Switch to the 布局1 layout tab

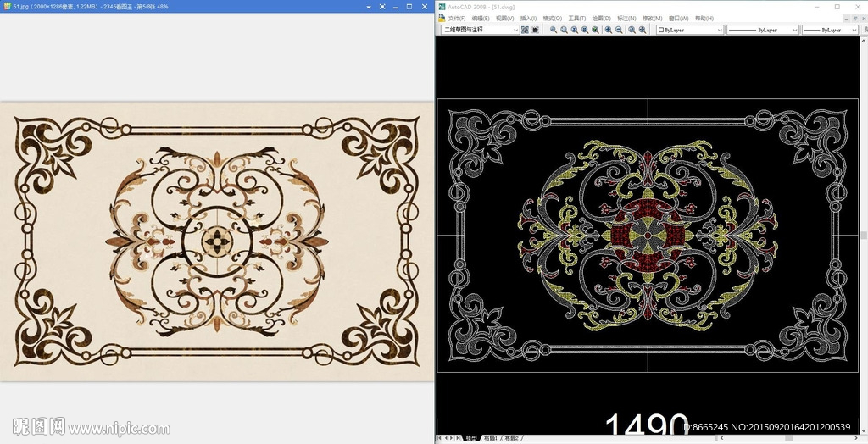pos(490,438)
